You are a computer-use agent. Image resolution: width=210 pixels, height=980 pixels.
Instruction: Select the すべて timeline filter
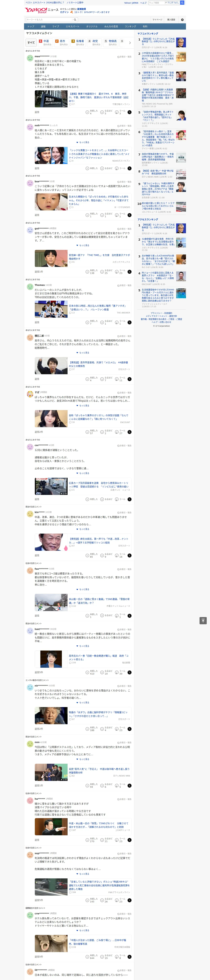(31, 43)
